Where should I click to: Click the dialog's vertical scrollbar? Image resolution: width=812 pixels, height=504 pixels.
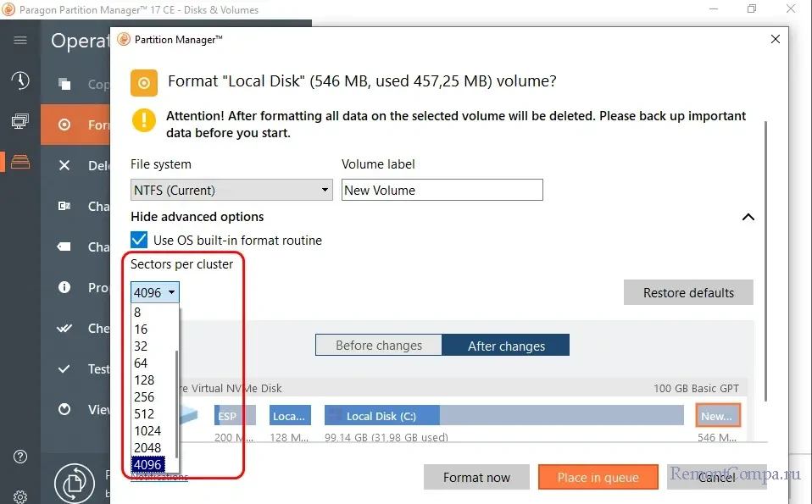coord(765,261)
